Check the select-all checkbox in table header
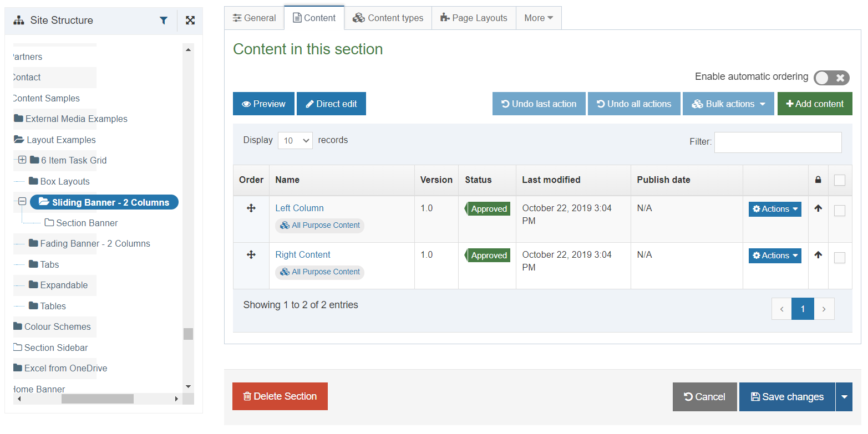Image resolution: width=868 pixels, height=434 pixels. click(x=840, y=180)
